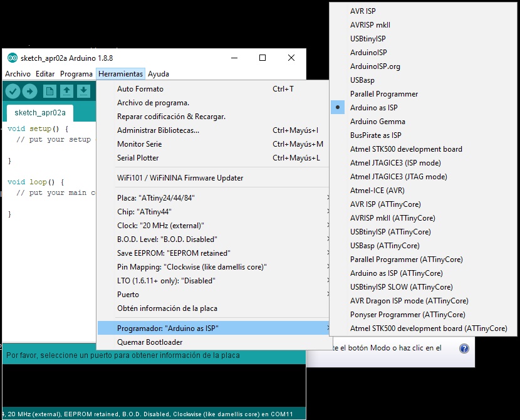
Task: Select USBtinyISP SLOW (ATTinyCore)
Action: click(x=423, y=287)
